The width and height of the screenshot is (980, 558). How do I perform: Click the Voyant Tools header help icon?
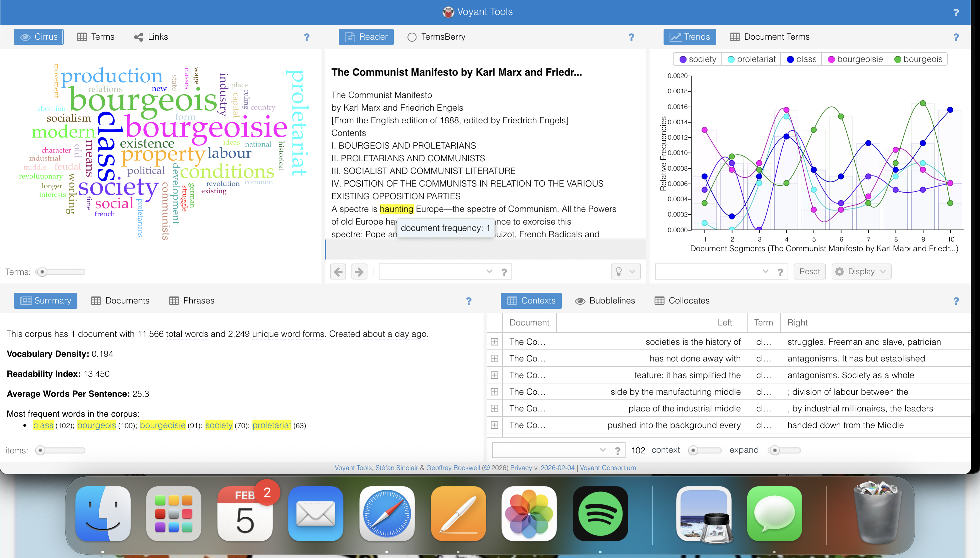click(x=956, y=12)
